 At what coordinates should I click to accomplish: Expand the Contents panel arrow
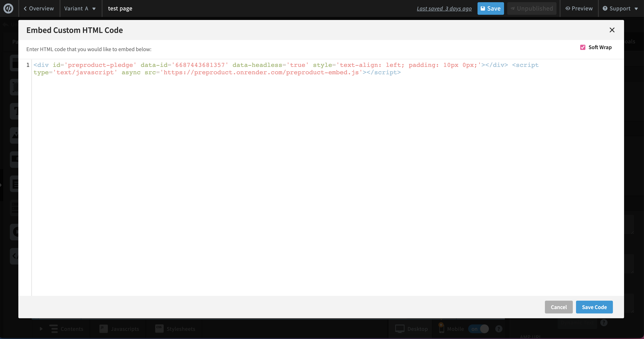41,329
